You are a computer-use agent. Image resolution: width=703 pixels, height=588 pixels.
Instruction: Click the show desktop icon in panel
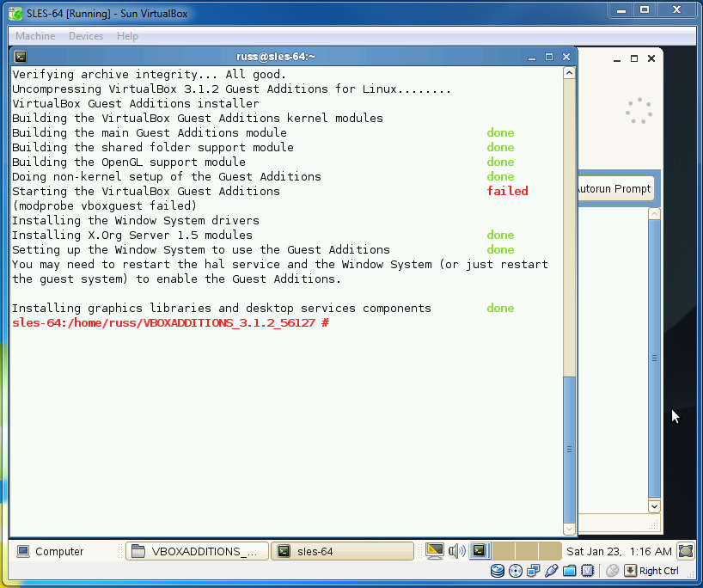pos(686,551)
